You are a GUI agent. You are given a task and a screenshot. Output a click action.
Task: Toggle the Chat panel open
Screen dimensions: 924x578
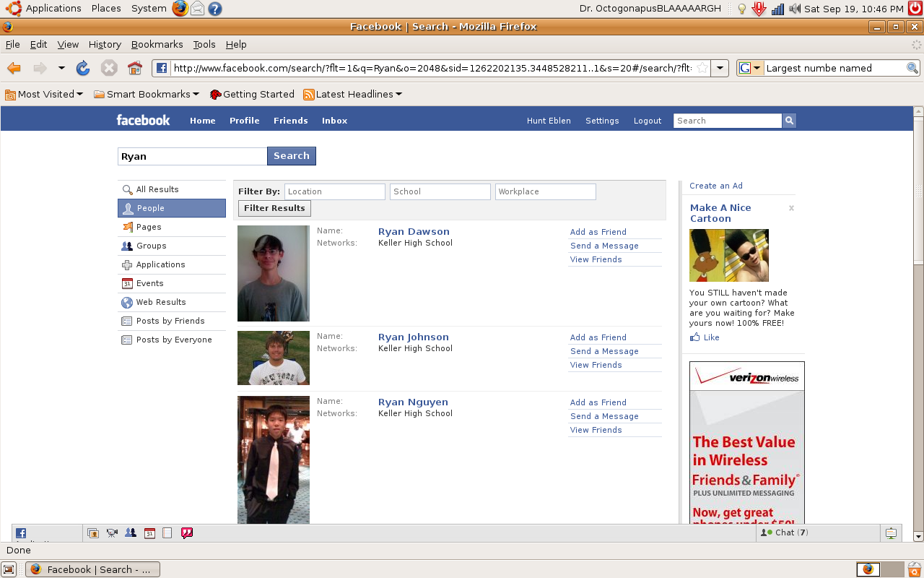point(785,532)
